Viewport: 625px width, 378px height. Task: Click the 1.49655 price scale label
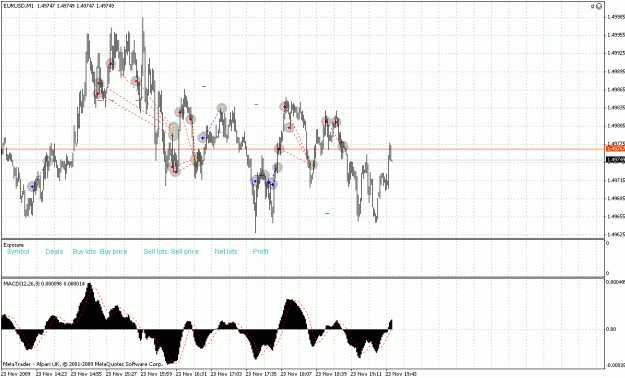point(616,217)
